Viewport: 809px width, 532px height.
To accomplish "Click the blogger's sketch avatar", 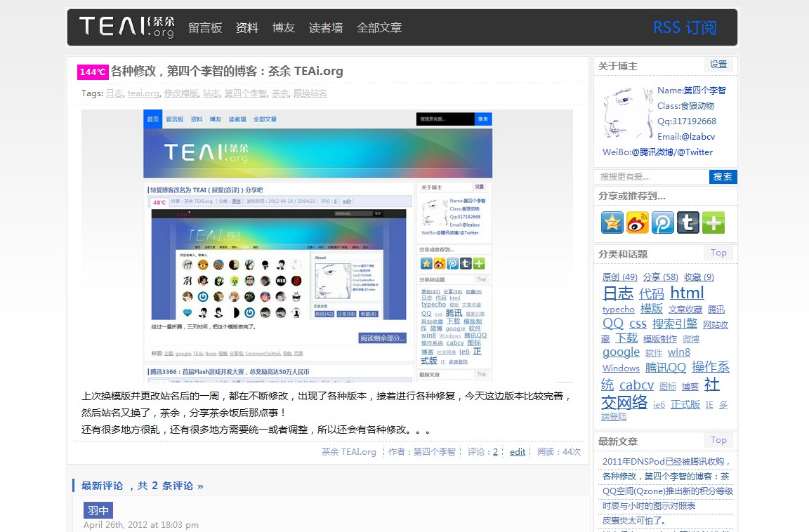I will tap(626, 114).
